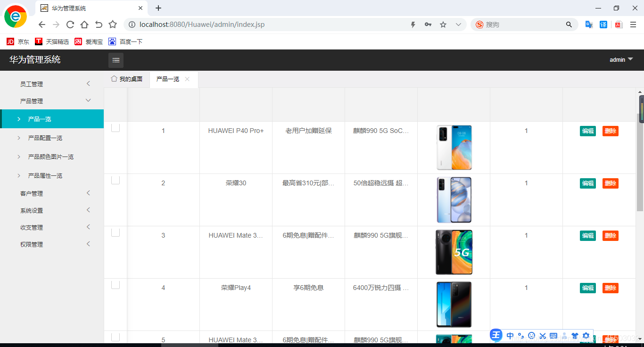Image resolution: width=644 pixels, height=347 pixels.
Task: Edit the HUAWEI P40 Pro+ product
Action: click(588, 131)
